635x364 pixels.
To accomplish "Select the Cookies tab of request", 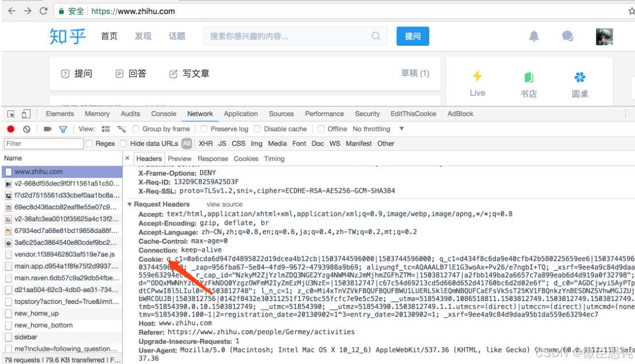I will coord(246,159).
